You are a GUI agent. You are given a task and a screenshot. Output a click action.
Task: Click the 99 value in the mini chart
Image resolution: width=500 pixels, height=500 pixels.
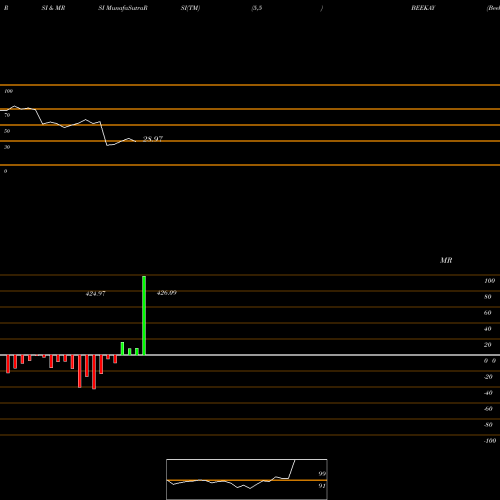tap(322, 474)
